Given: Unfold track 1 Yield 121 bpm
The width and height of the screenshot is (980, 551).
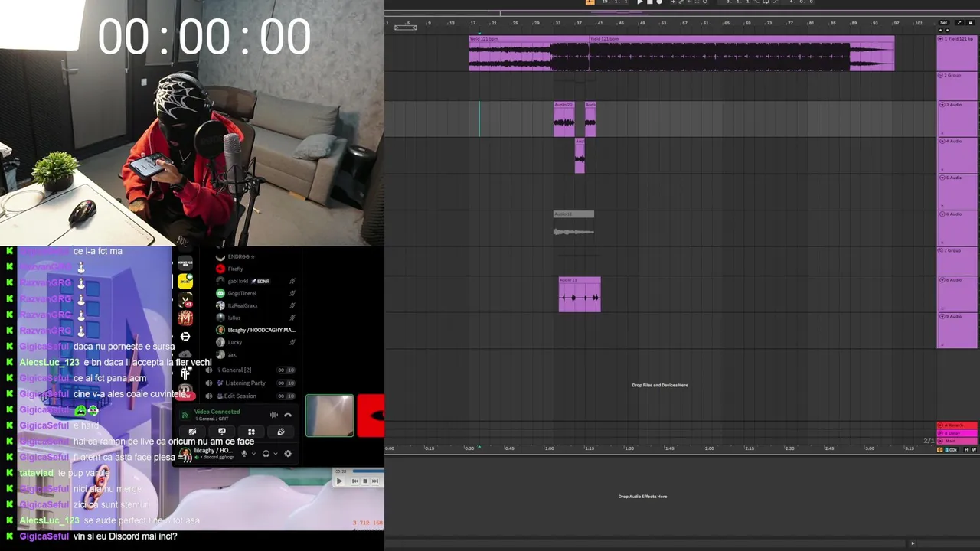Looking at the screenshot, I should 941,39.
